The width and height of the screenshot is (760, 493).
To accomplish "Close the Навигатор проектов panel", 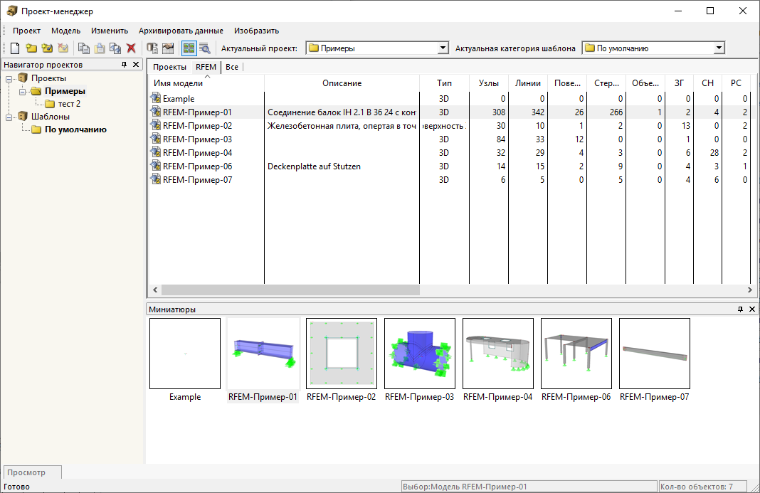I will coord(136,64).
